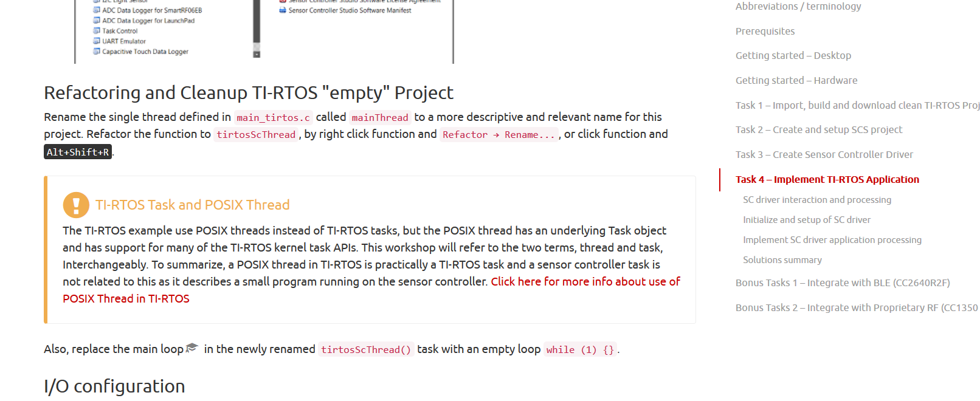Image resolution: width=980 pixels, height=401 pixels.
Task: Select Task 4 Implement TI-RTOS Application
Action: pos(827,179)
